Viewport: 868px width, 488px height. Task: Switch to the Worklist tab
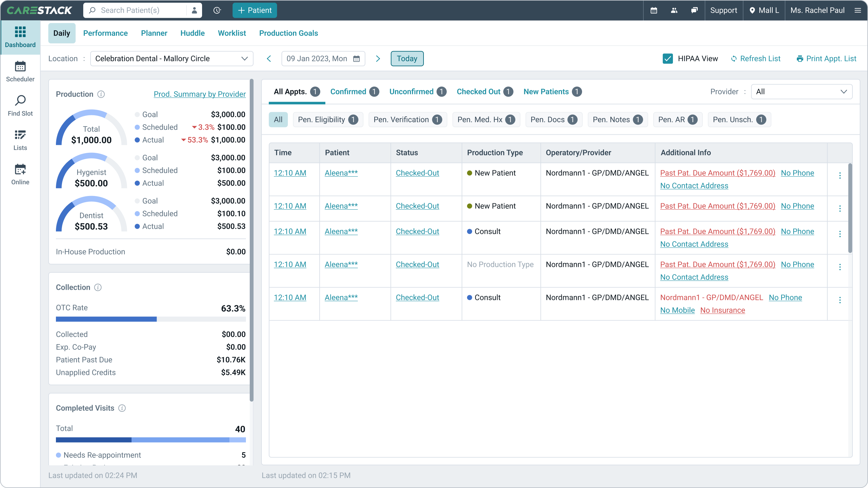[x=232, y=33]
